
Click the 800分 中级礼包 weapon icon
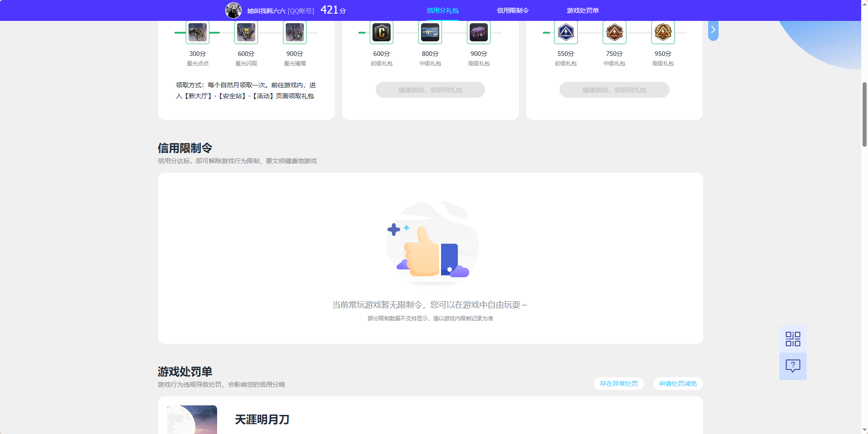(430, 32)
